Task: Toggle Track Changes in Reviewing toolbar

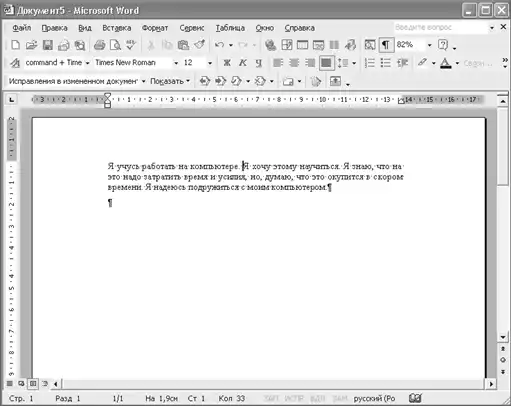Action: 315,81
